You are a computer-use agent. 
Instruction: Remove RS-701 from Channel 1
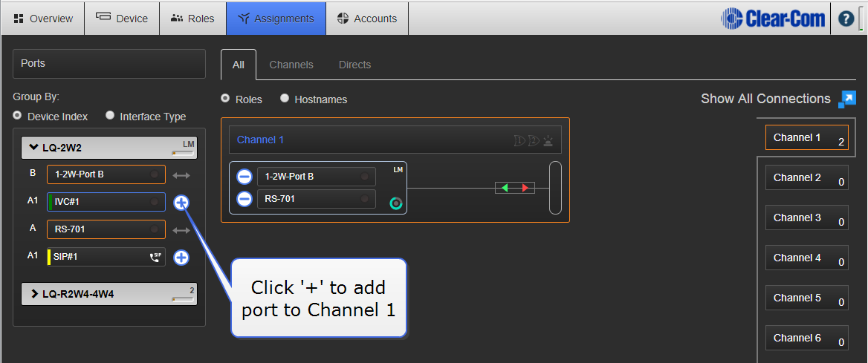click(x=244, y=199)
